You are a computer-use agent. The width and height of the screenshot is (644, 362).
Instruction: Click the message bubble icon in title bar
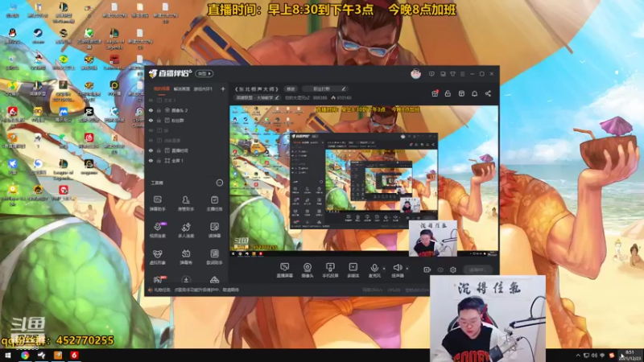pyautogui.click(x=431, y=74)
